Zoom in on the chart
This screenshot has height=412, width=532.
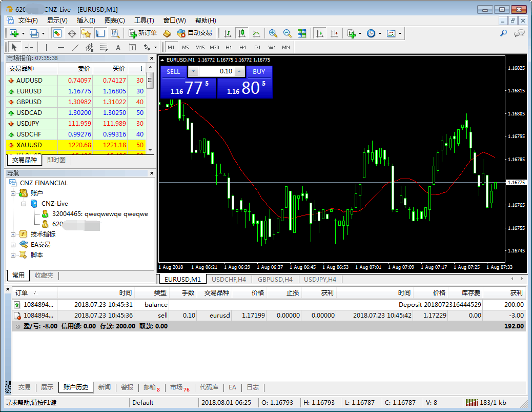[x=273, y=33]
